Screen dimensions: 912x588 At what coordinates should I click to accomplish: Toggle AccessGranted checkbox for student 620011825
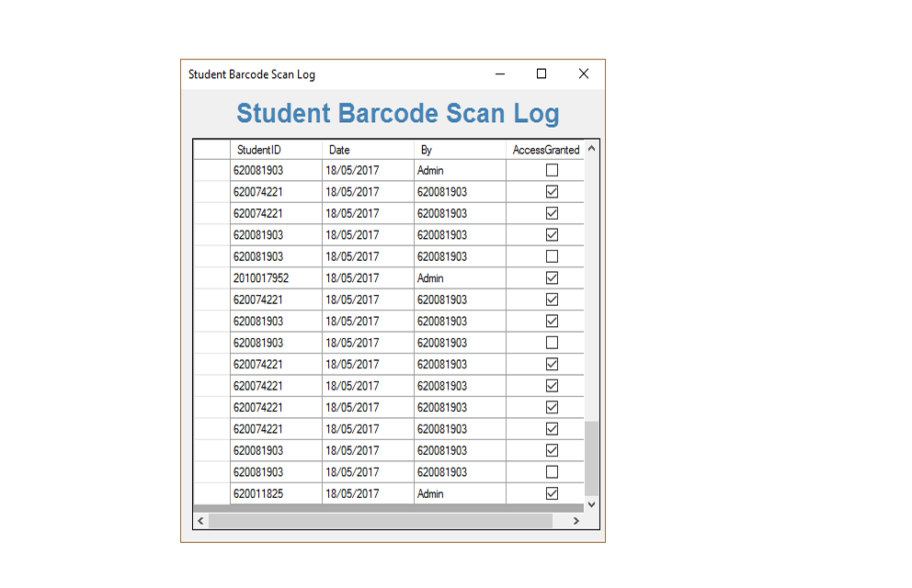coord(552,493)
